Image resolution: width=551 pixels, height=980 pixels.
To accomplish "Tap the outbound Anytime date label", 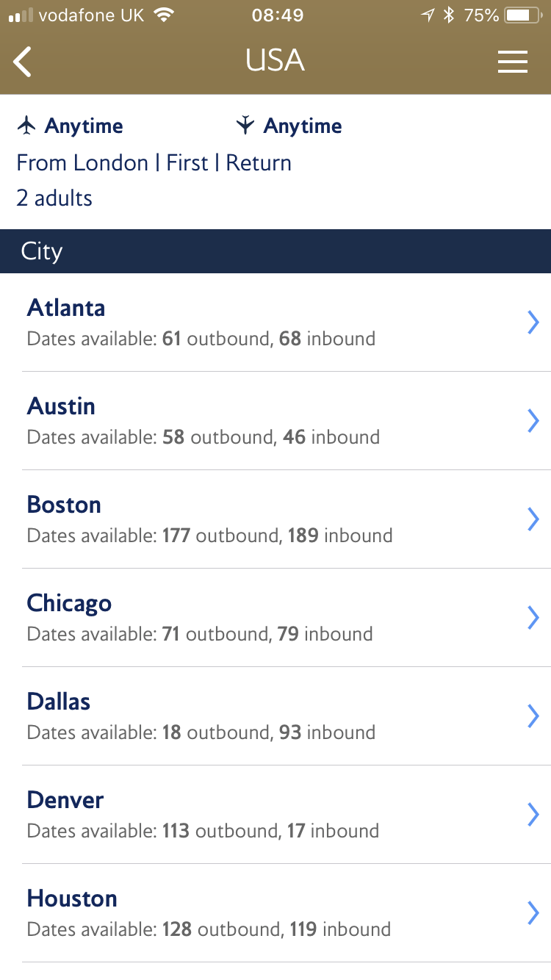I will point(84,126).
